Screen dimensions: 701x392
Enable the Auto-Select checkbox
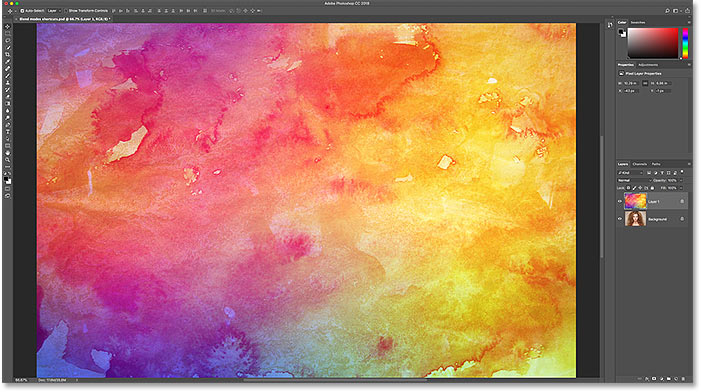22,11
